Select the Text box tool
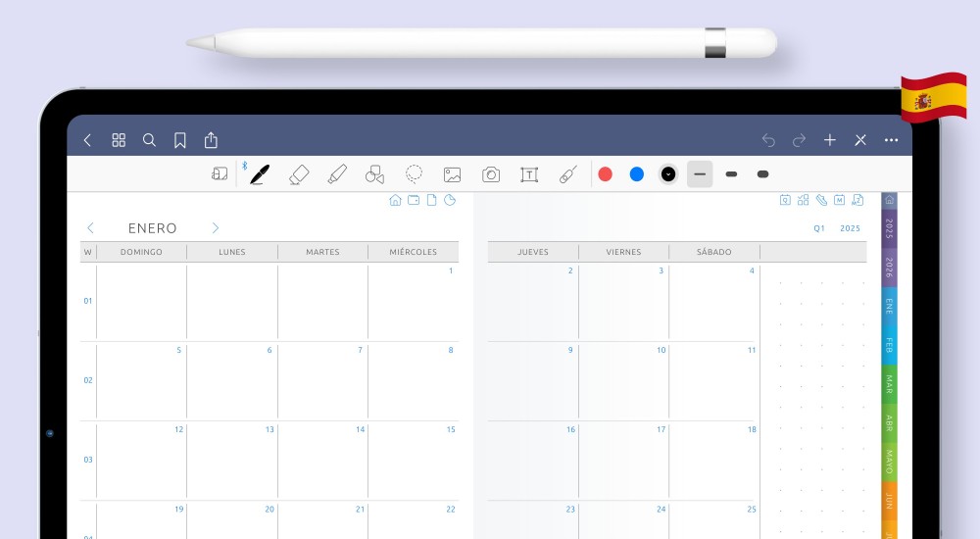Image resolution: width=980 pixels, height=539 pixels. pos(529,174)
